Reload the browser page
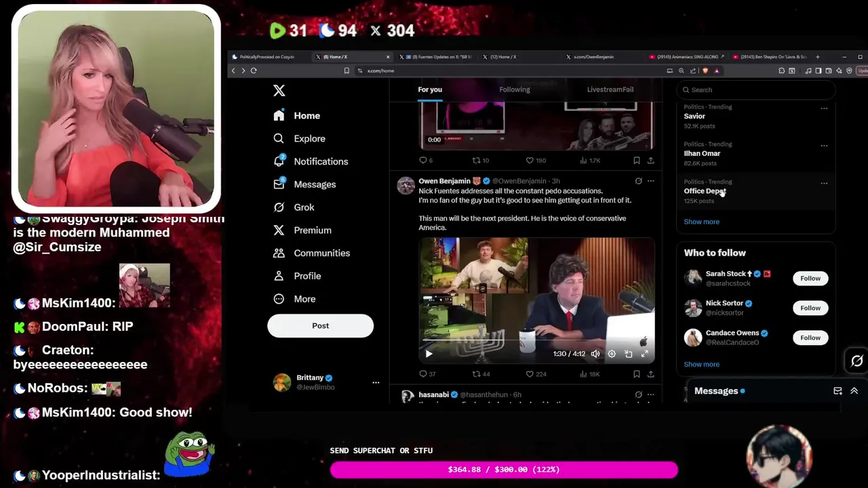 click(254, 70)
